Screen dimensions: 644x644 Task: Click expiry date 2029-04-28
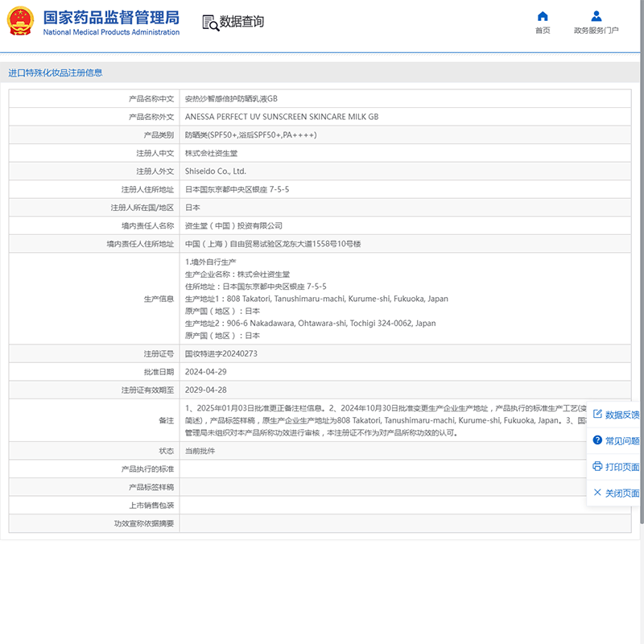pyautogui.click(x=205, y=390)
